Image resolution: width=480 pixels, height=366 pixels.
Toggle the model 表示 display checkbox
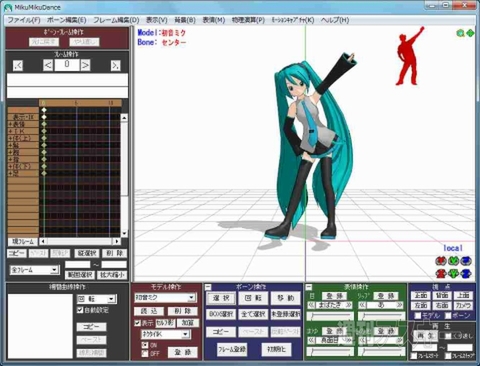(137, 323)
